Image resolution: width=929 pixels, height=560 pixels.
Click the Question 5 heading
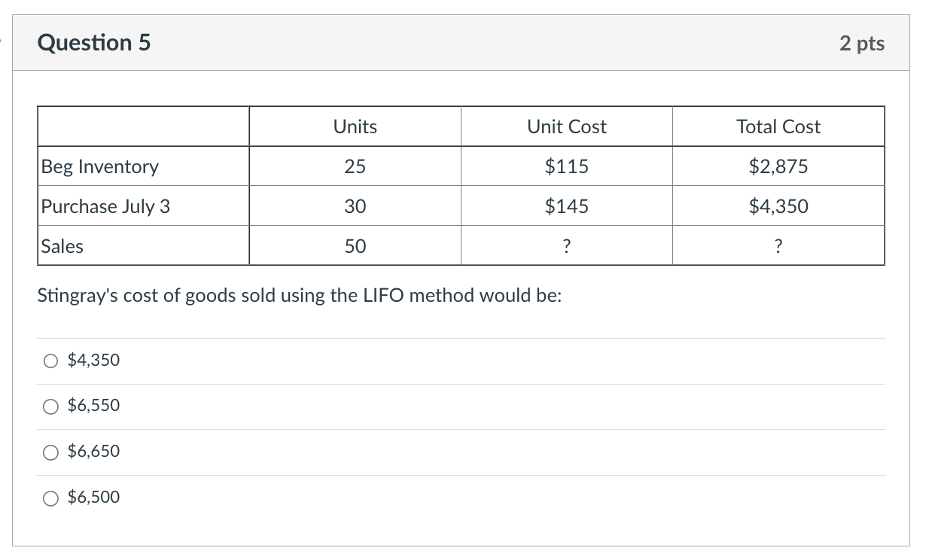tap(94, 43)
